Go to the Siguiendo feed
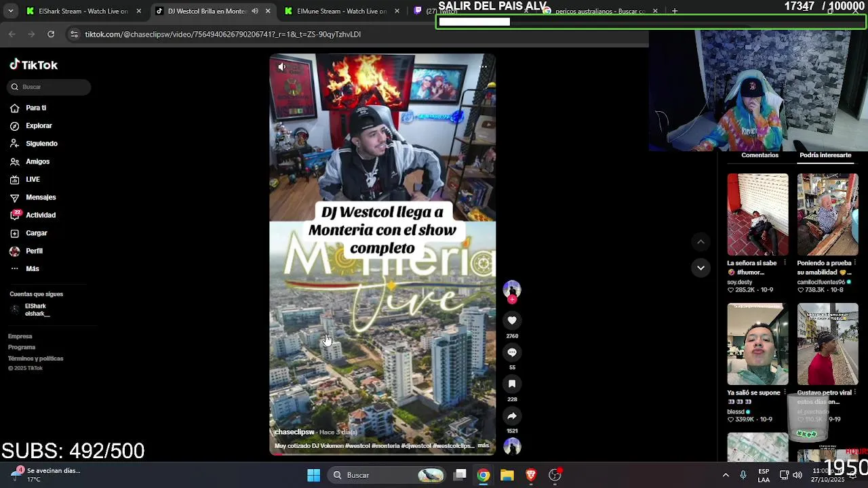Image resolution: width=868 pixels, height=488 pixels. [x=33, y=144]
